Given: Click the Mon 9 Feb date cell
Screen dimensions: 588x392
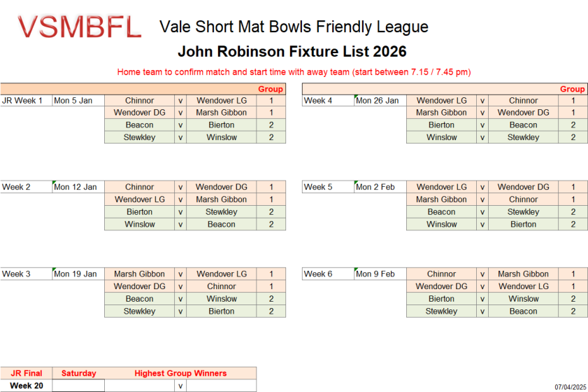Looking at the screenshot, I should (x=380, y=274).
